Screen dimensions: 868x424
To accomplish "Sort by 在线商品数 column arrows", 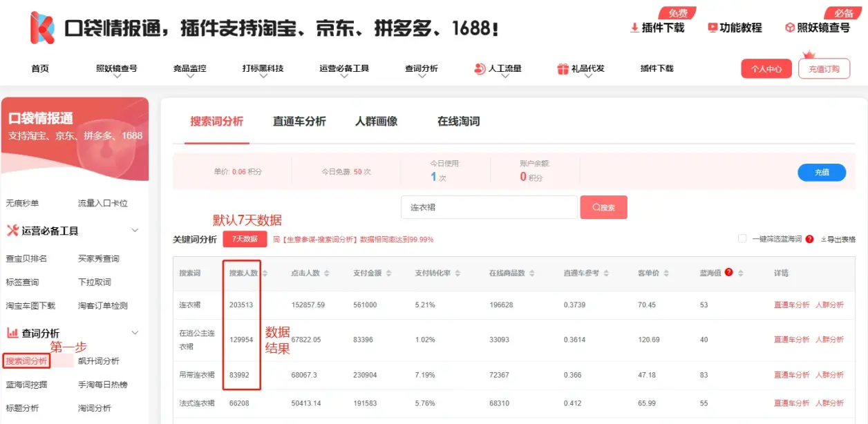I will click(x=532, y=273).
